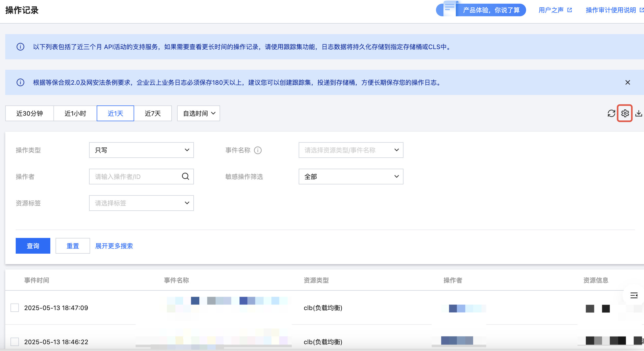Click info icon of the 180天 compliance notice

click(x=20, y=82)
